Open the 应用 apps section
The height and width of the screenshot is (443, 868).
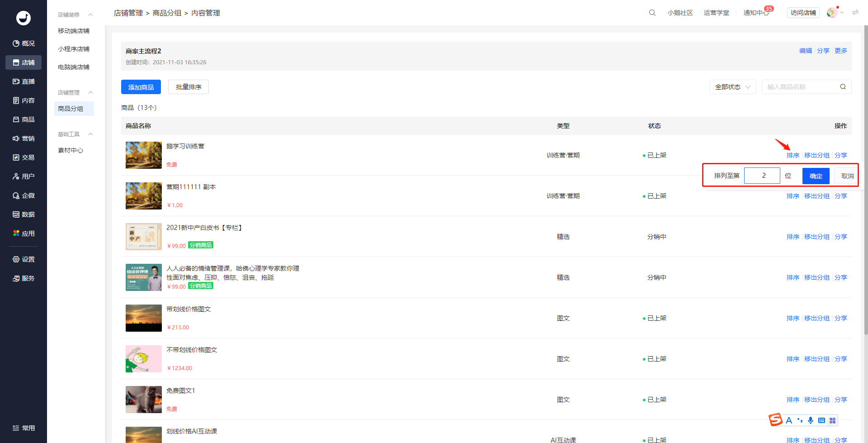pos(24,233)
